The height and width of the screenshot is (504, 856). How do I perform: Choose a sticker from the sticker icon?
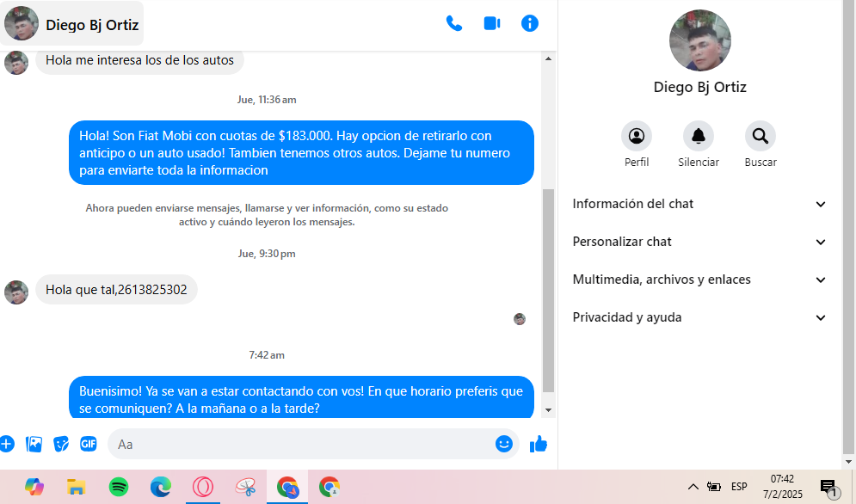[x=61, y=444]
